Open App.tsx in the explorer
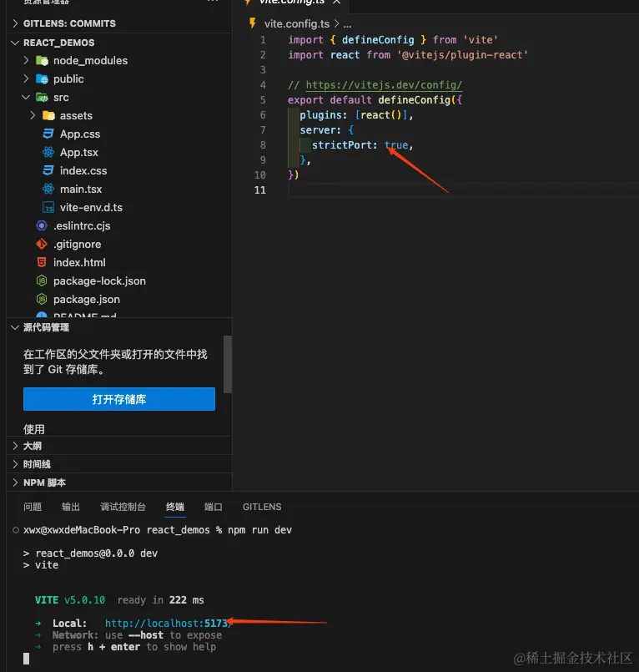The height and width of the screenshot is (672, 639). (79, 152)
